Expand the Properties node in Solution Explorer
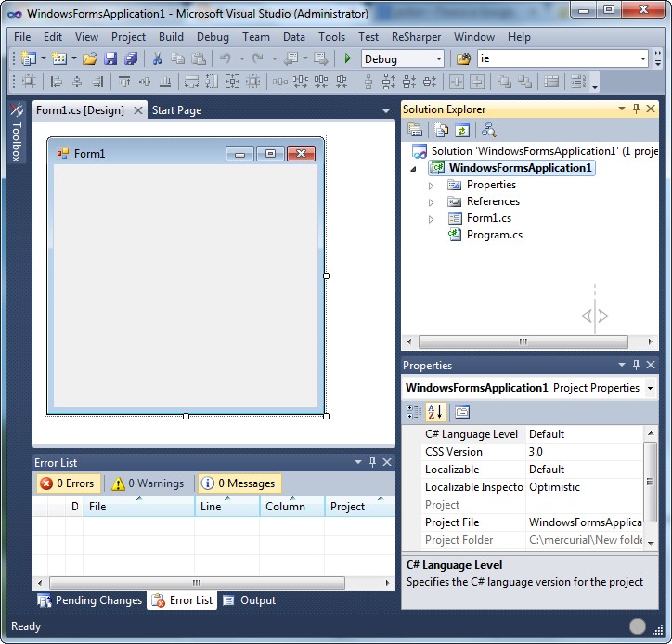Image resolution: width=672 pixels, height=644 pixels. 432,186
